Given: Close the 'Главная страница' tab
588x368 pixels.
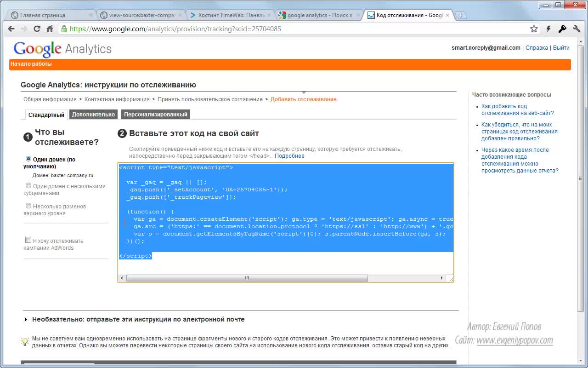Looking at the screenshot, I should (90, 15).
